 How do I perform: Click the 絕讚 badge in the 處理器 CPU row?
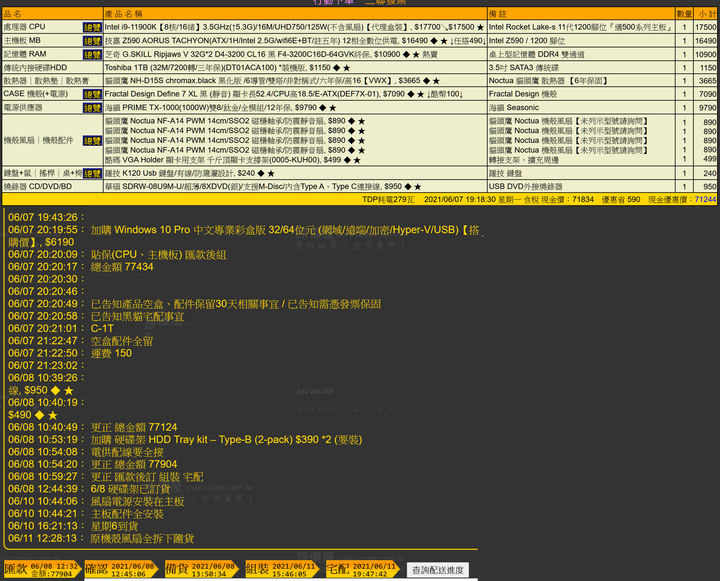point(92,28)
